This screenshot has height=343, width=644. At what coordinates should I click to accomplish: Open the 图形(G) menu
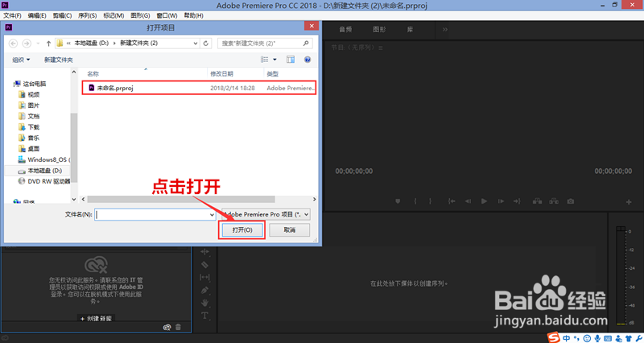pyautogui.click(x=140, y=15)
